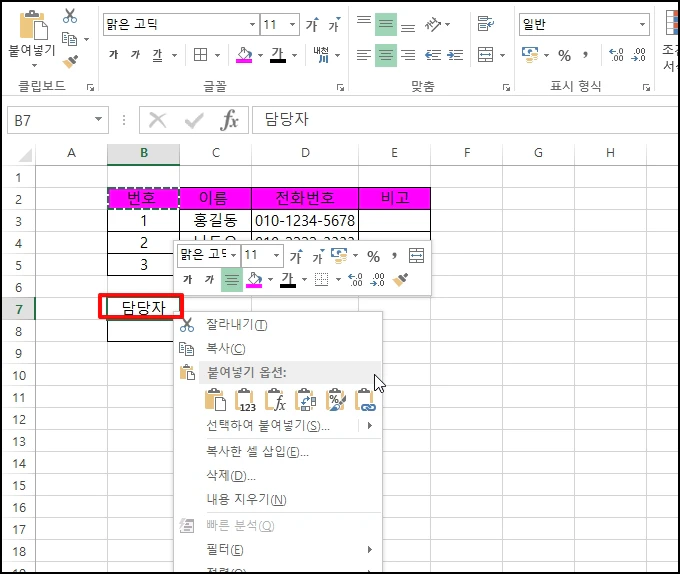Click the Paste Formulas fx option
Viewport: 680px width, 574px height.
275,400
